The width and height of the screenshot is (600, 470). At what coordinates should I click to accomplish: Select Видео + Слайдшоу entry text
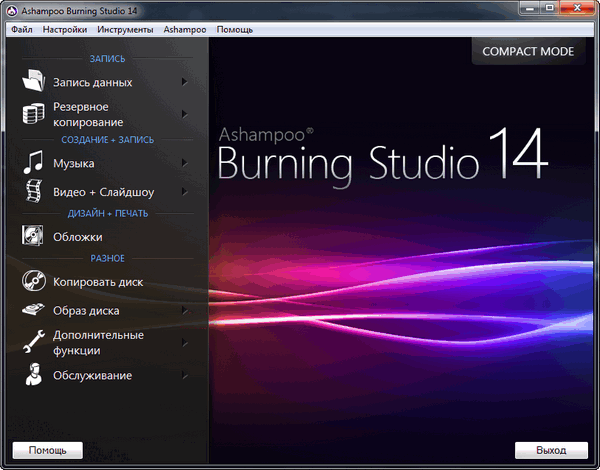point(104,192)
